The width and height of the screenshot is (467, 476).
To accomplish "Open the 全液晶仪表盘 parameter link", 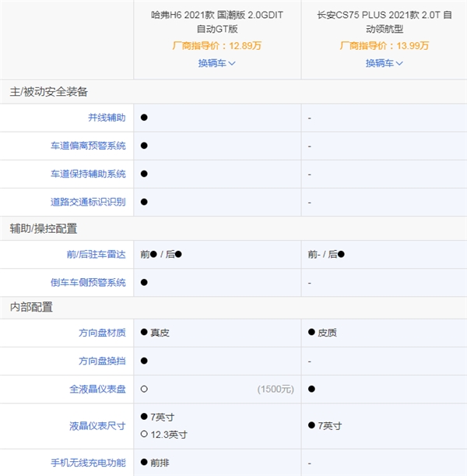I will coord(97,389).
